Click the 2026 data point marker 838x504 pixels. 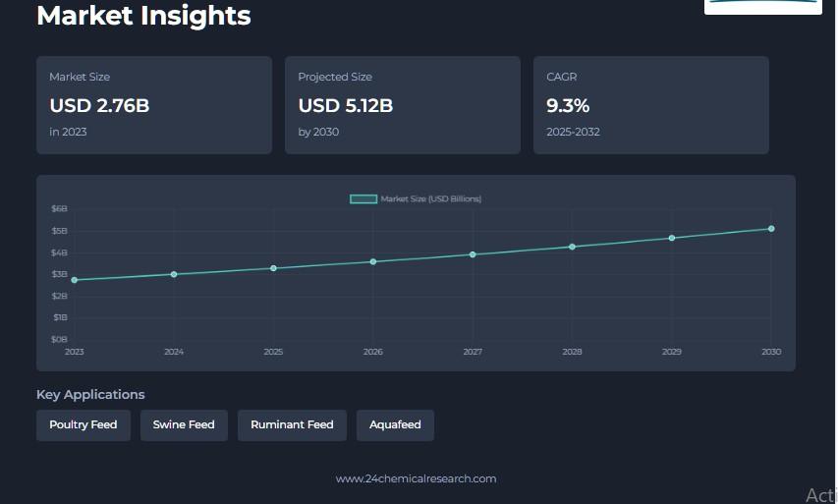tap(373, 261)
